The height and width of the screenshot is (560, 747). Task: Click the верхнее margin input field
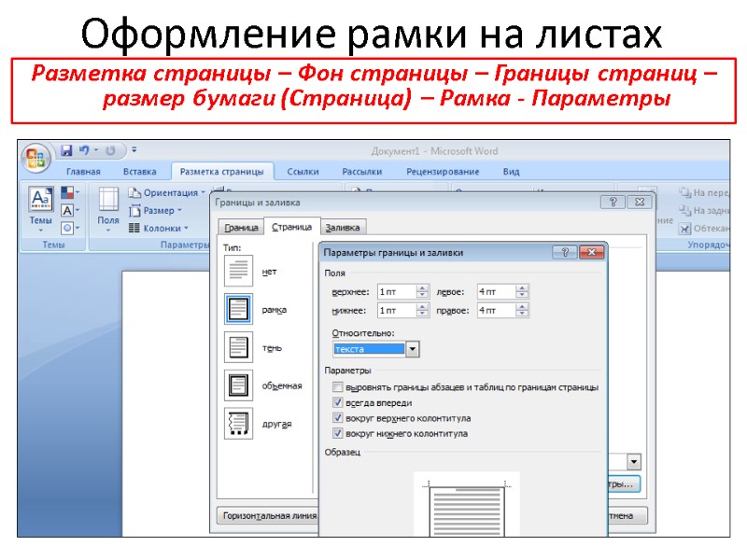[x=396, y=291]
